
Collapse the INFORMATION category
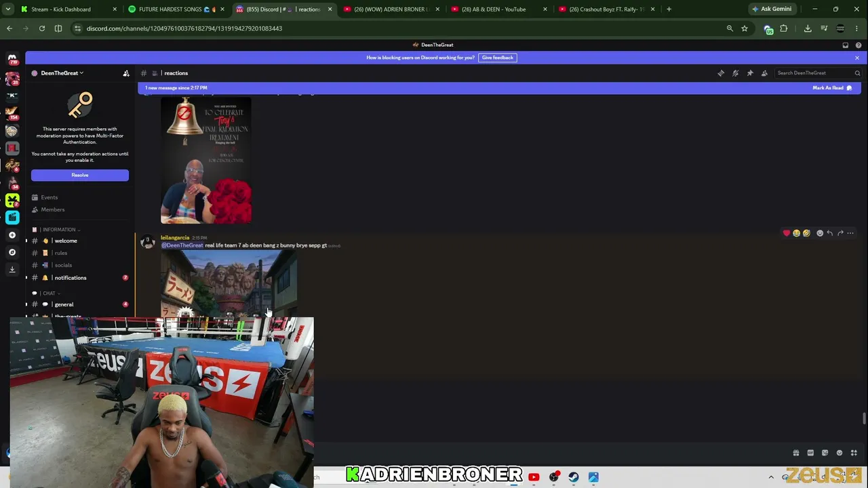click(60, 230)
